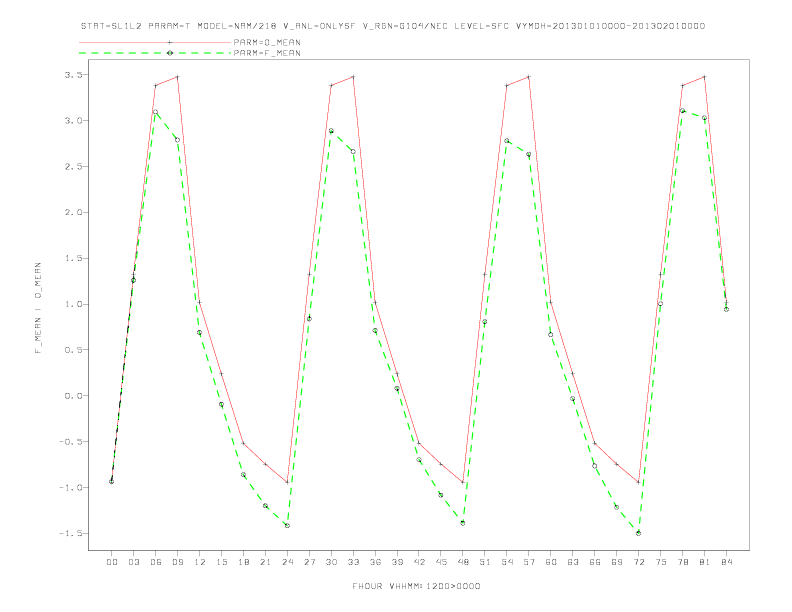Click the 39 forecast hour tick label
Viewport: 792px width, 612px height.
click(397, 562)
